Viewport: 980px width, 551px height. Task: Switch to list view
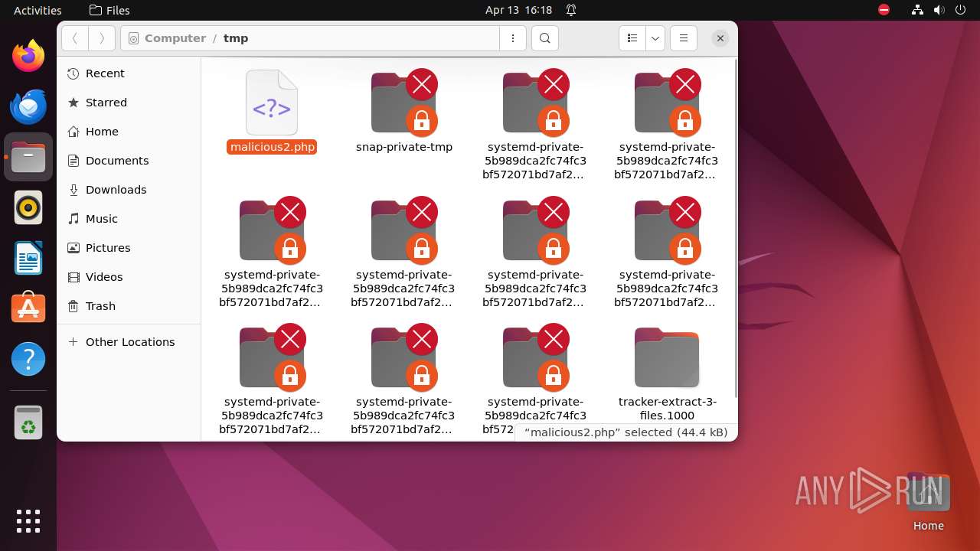coord(632,38)
